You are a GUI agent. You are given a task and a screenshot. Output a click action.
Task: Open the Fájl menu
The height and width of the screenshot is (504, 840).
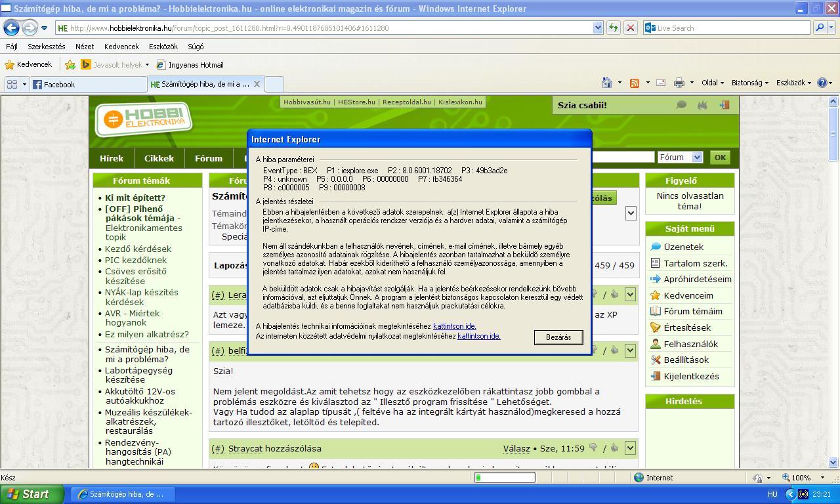[x=12, y=47]
